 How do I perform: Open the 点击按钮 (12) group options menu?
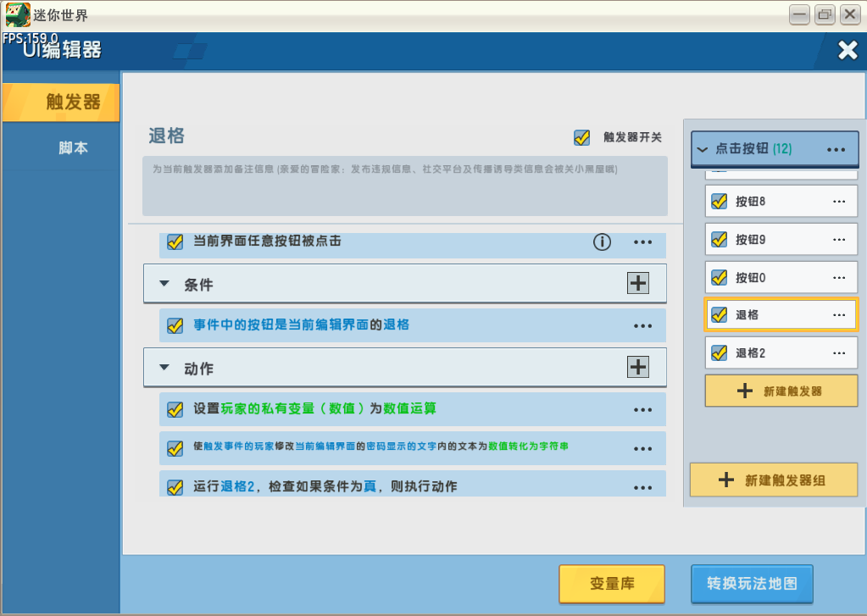pyautogui.click(x=836, y=149)
